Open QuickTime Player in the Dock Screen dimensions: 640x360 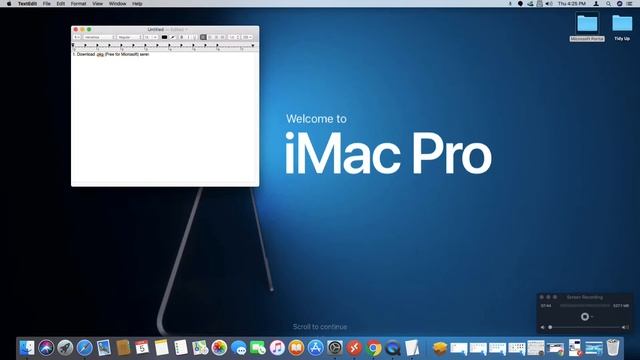[x=393, y=348]
